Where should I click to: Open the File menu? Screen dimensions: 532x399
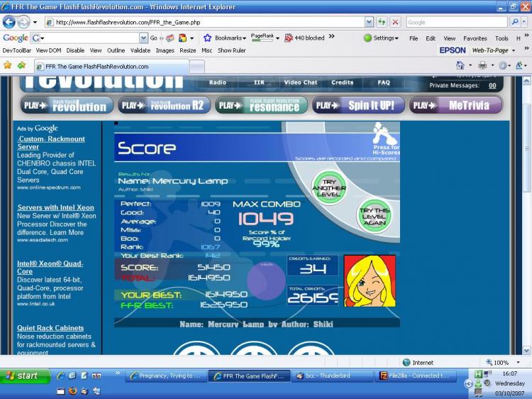click(414, 38)
